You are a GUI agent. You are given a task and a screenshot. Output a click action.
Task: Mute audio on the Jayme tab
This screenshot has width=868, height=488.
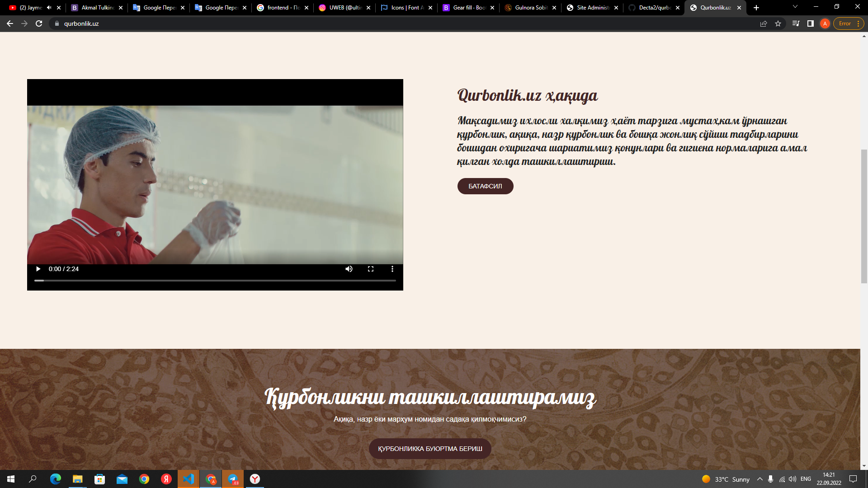49,8
